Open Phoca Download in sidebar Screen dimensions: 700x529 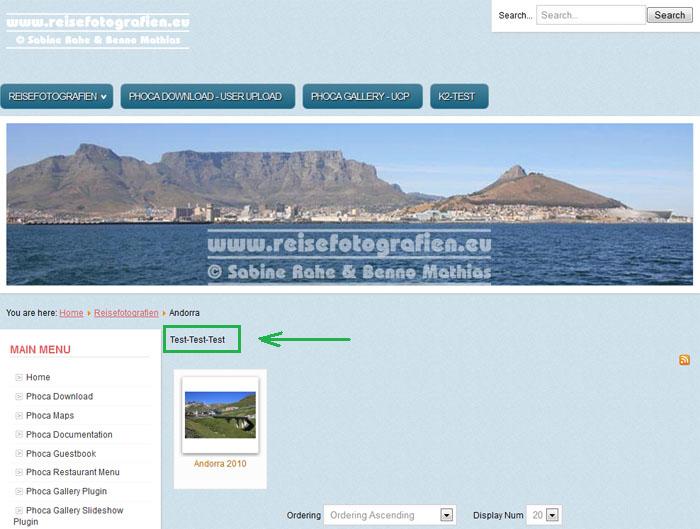[x=59, y=397]
